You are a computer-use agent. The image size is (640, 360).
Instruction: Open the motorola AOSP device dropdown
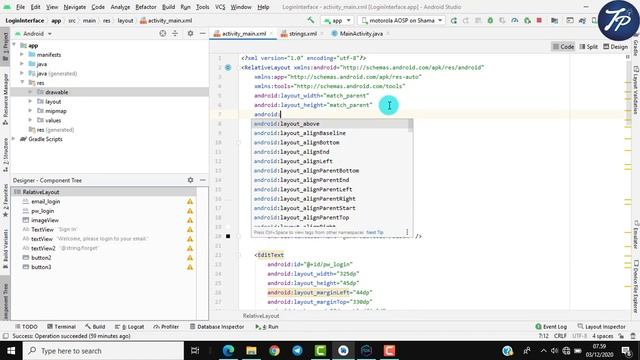[402, 20]
